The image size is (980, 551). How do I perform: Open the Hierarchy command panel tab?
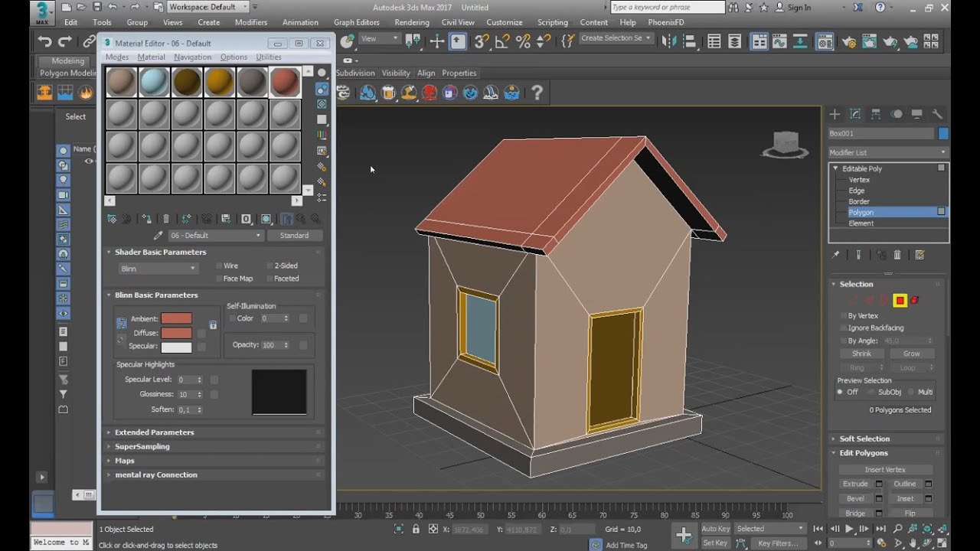[x=876, y=114]
